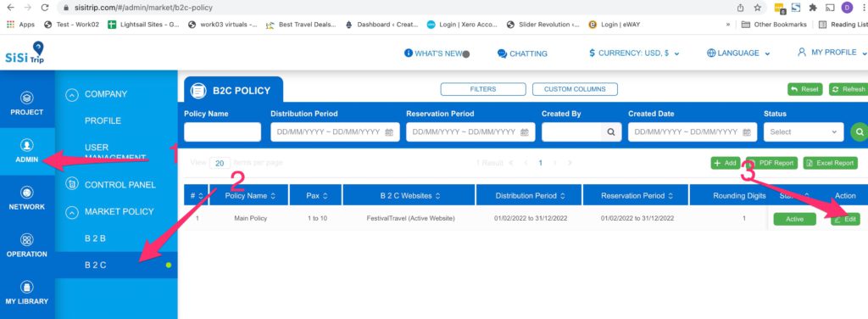Open the Reading List in bookmarks bar
Image resolution: width=868 pixels, height=319 pixels.
(x=843, y=25)
